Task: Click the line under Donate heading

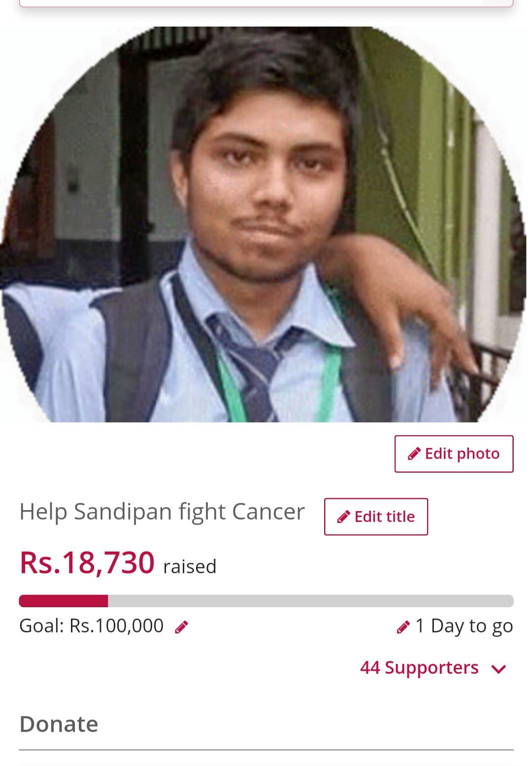Action: click(x=266, y=750)
